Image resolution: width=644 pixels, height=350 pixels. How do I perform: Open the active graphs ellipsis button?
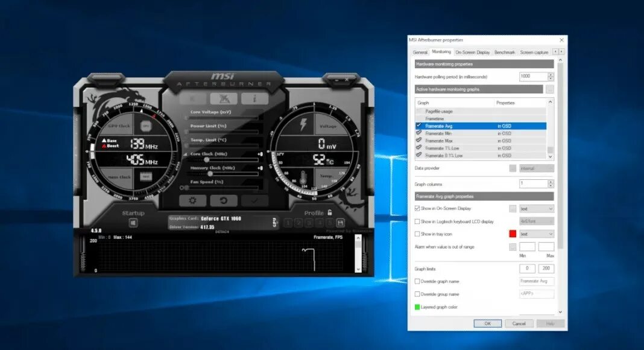tap(550, 89)
